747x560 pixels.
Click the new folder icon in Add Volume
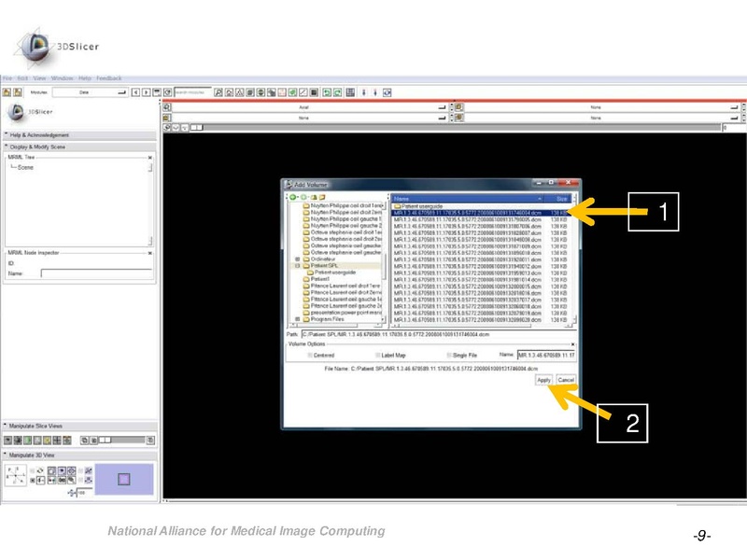point(322,197)
